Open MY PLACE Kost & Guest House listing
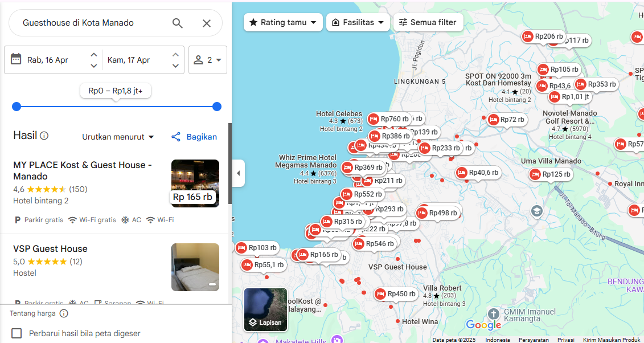 pyautogui.click(x=83, y=170)
